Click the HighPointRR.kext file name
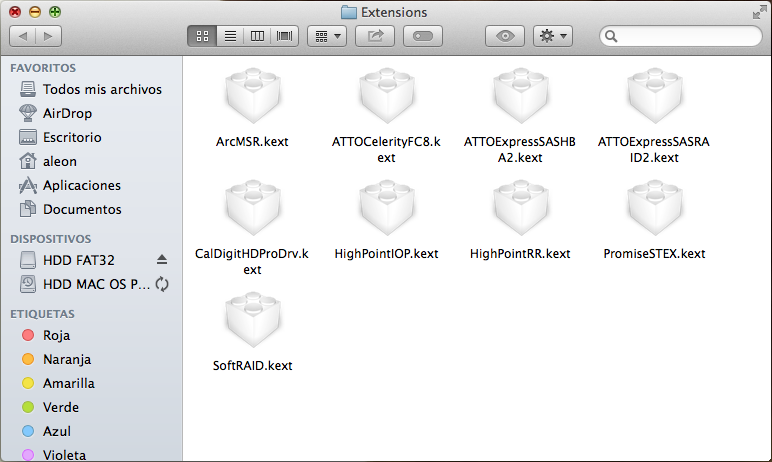The height and width of the screenshot is (462, 772). [520, 254]
